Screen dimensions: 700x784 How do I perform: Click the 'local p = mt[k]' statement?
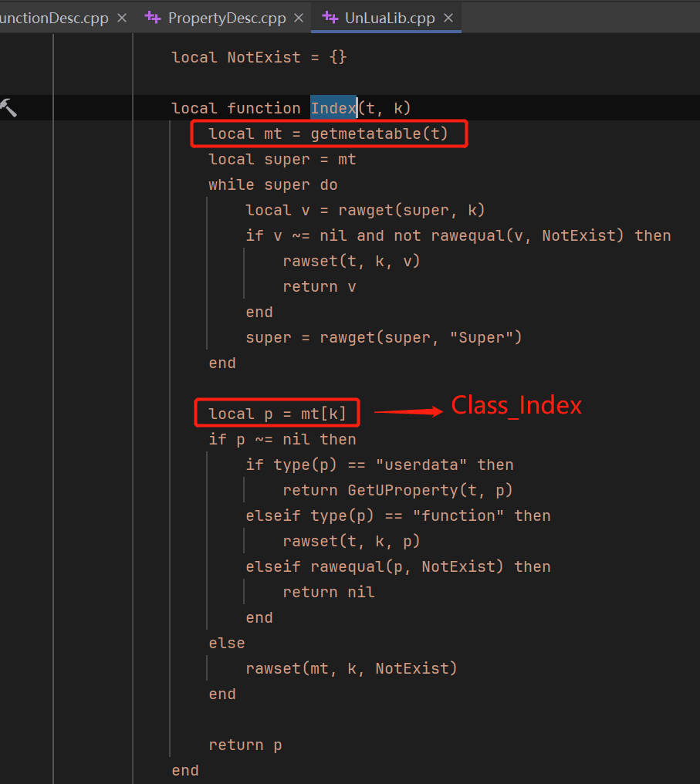coord(277,414)
